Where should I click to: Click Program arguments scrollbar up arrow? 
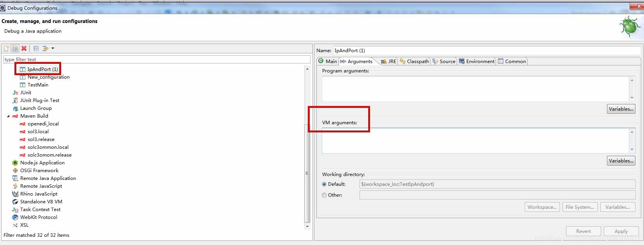(x=632, y=80)
